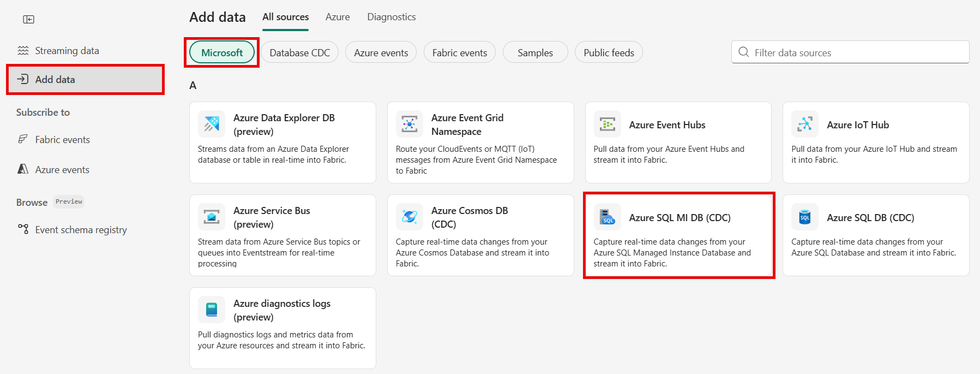Switch to the All sources tab
Image resolution: width=980 pixels, height=374 pixels.
[x=286, y=17]
